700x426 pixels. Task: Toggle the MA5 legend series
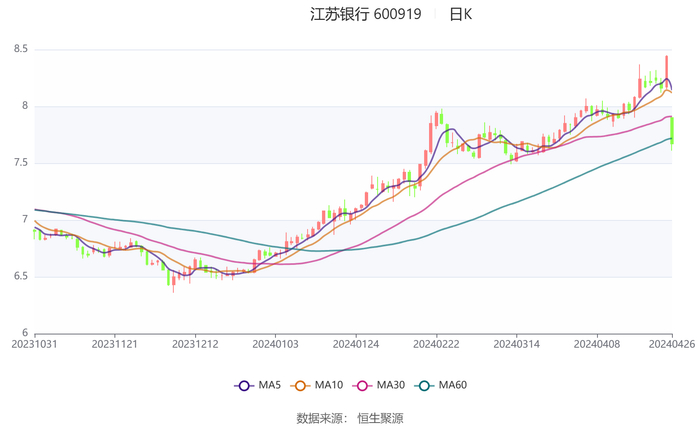point(258,385)
